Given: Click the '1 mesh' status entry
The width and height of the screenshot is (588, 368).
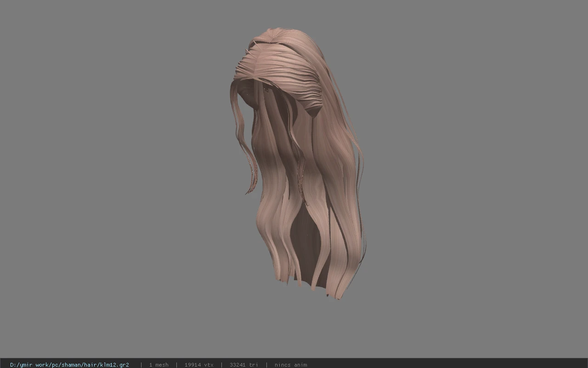Looking at the screenshot, I should pos(158,365).
